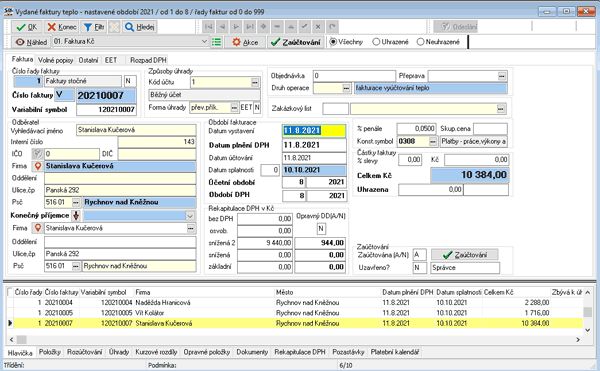Click the Zaúčtování button in the toolbar
600x371 pixels.
point(296,42)
